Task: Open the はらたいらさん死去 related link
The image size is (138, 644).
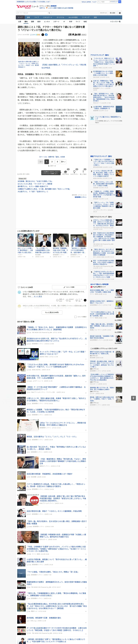Action: [35, 184]
